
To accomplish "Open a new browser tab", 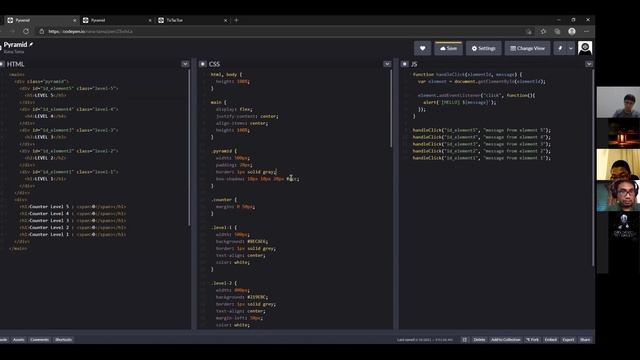I will pos(236,20).
